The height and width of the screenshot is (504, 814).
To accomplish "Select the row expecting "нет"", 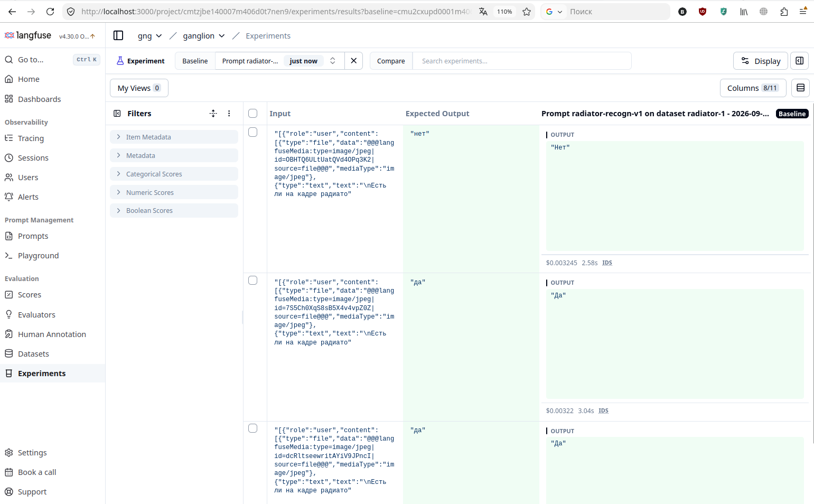I will tap(253, 132).
